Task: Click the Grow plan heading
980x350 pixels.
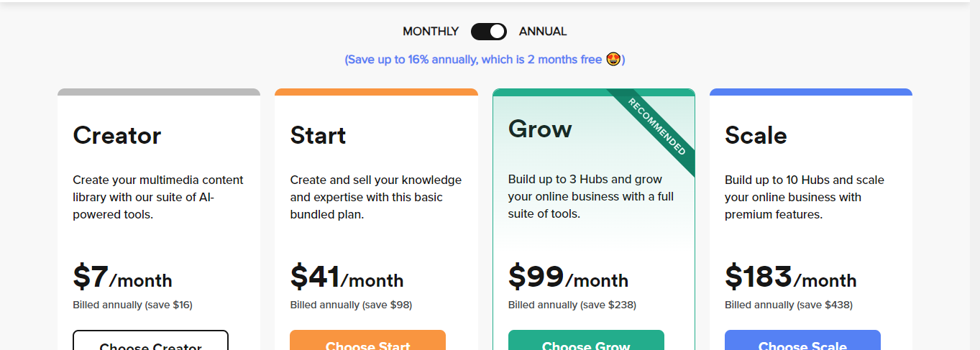Action: [x=540, y=129]
